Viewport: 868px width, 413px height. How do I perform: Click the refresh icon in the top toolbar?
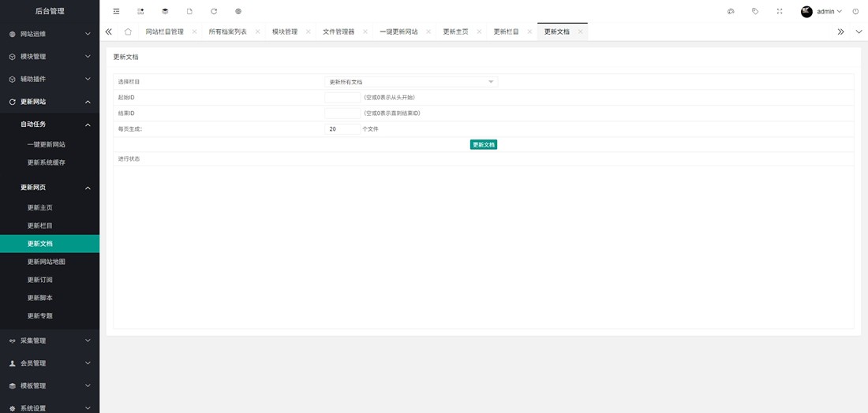point(214,12)
